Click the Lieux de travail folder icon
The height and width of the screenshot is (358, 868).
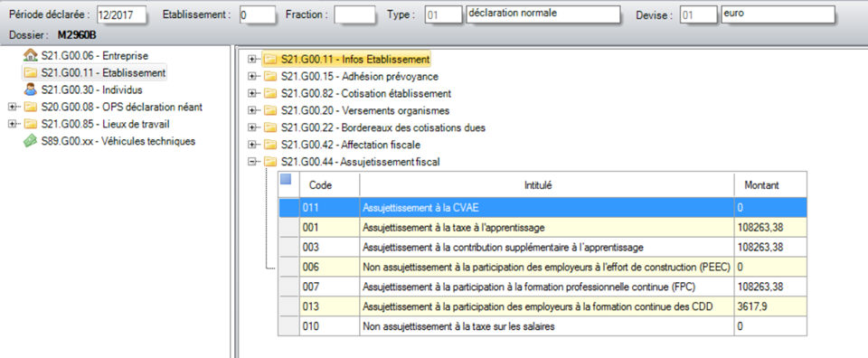point(31,124)
